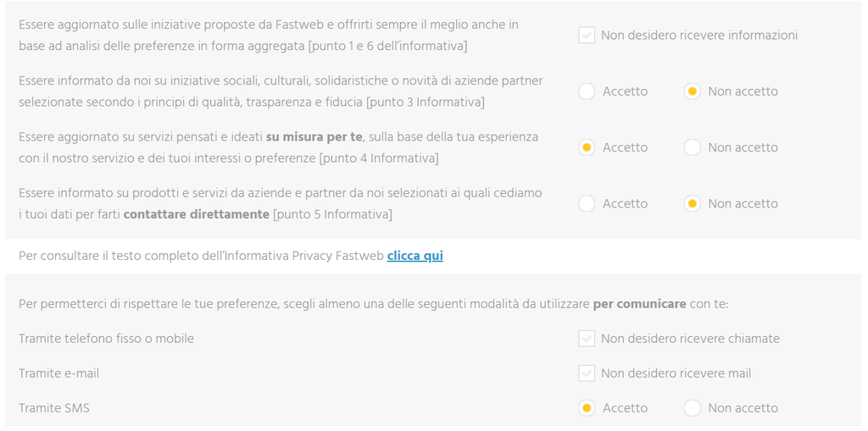This screenshot has width=868, height=431.
Task: Tick the 'Non desidero ricevere informazioni' checkbox
Action: pos(587,36)
